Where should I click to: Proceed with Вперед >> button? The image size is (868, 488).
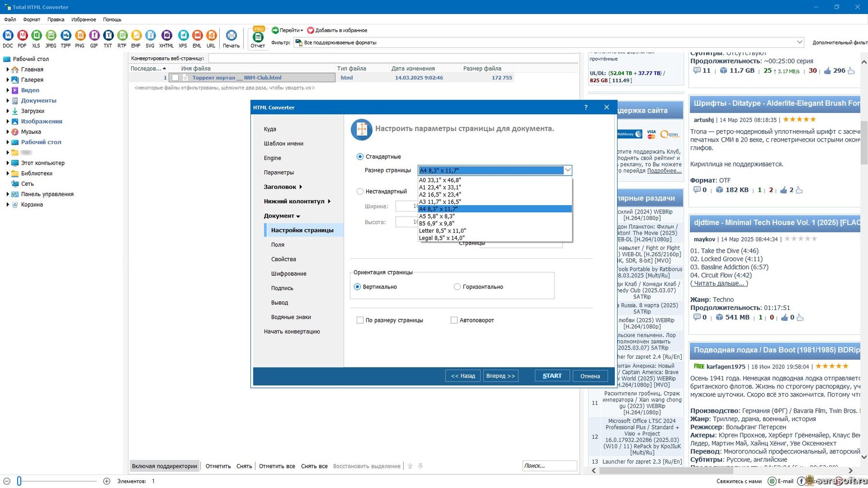click(x=500, y=376)
